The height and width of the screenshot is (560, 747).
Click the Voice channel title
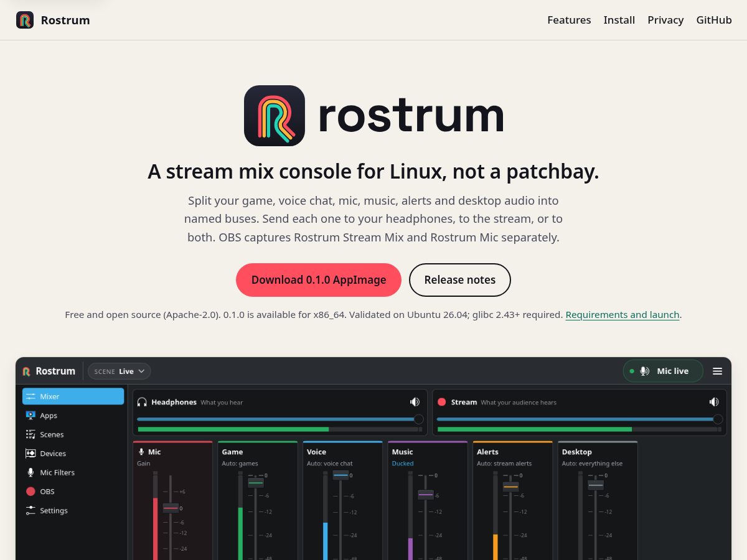[x=316, y=452]
